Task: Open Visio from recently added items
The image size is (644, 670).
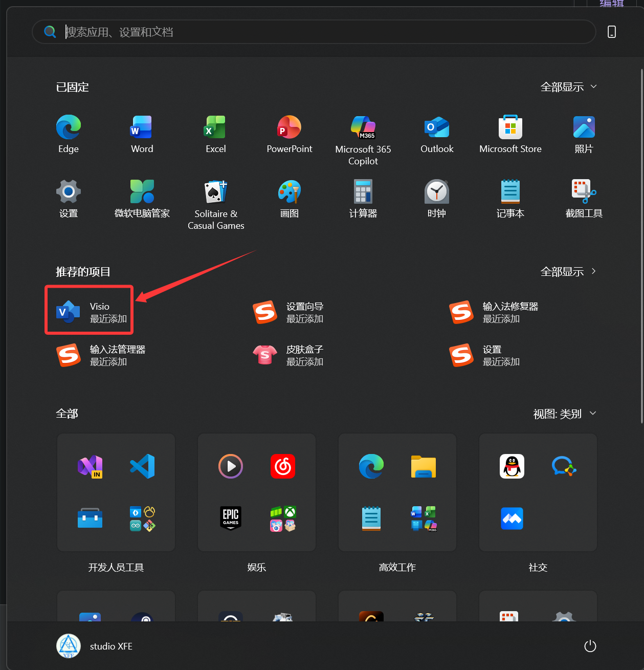Action: 88,310
